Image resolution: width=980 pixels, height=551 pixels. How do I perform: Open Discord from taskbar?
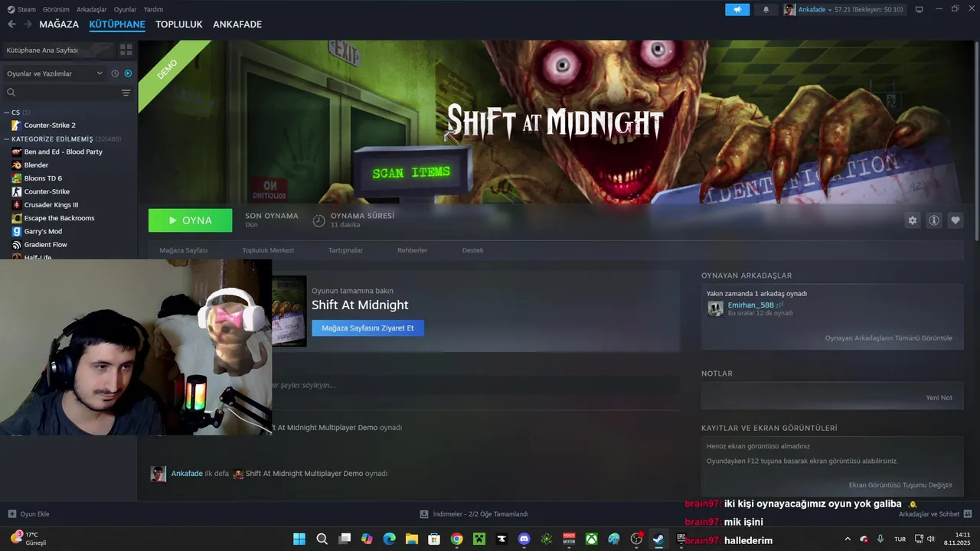coord(524,539)
